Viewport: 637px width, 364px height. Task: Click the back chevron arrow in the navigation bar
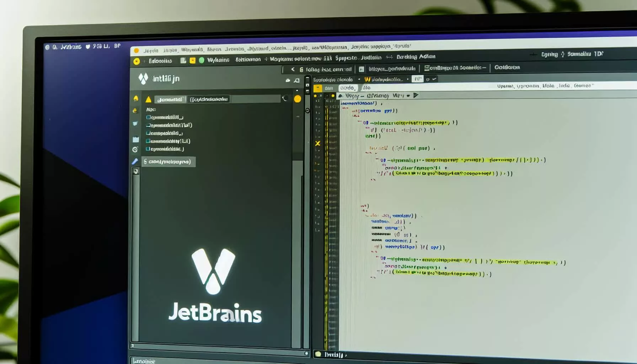coord(293,69)
